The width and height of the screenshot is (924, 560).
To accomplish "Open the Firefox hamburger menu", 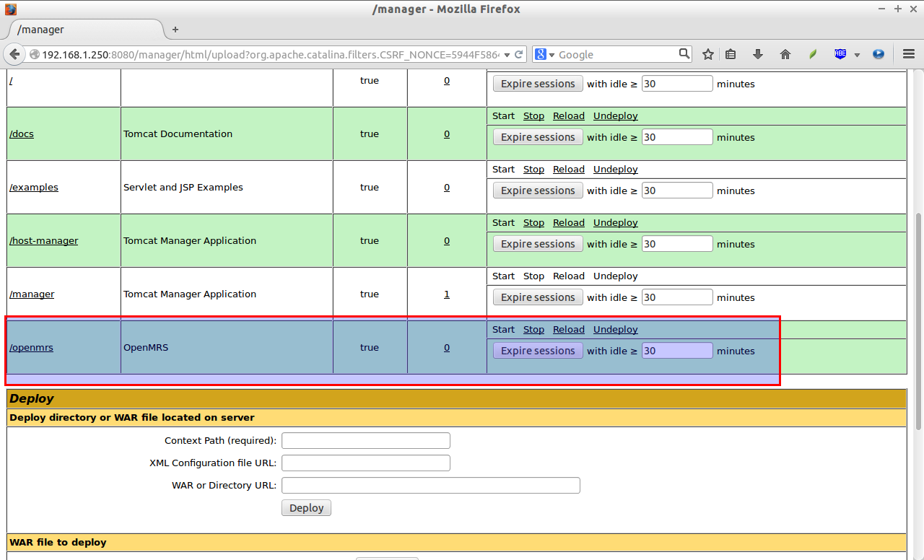I will (x=909, y=54).
